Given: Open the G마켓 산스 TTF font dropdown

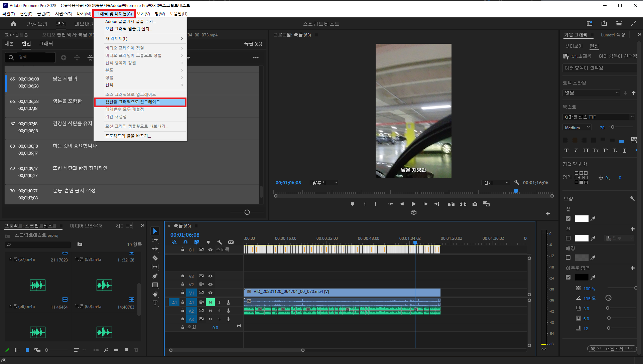Looking at the screenshot, I should click(x=632, y=117).
